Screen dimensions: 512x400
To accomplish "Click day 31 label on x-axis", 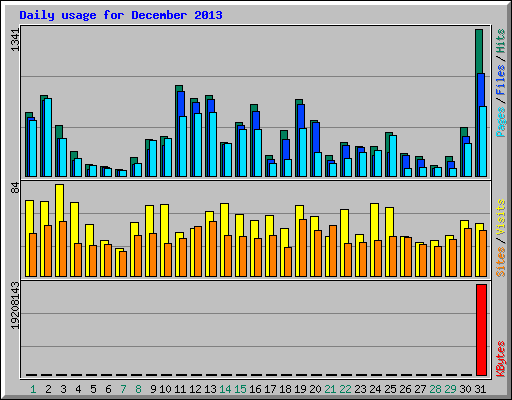I will tap(480, 389).
